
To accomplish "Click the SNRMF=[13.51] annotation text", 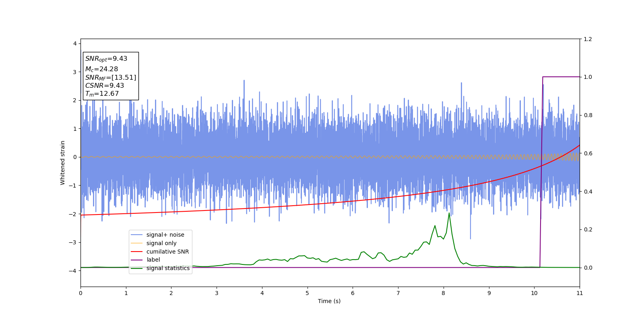I will tap(111, 77).
